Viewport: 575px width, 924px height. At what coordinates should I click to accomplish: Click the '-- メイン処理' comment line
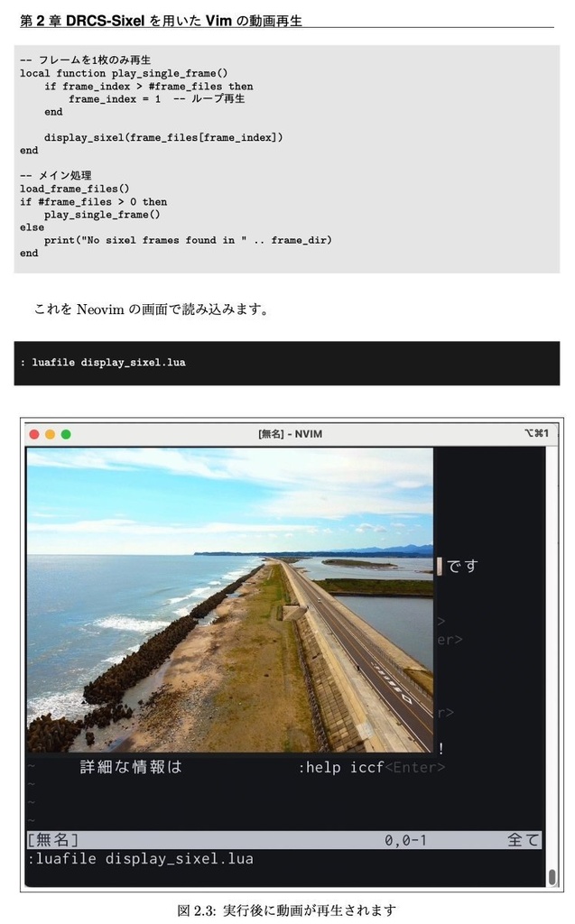point(55,176)
